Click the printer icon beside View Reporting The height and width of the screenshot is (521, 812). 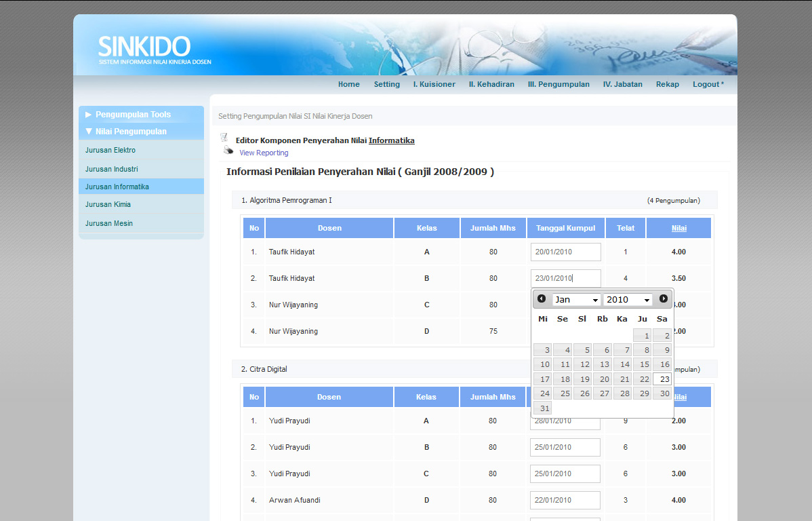pyautogui.click(x=228, y=151)
